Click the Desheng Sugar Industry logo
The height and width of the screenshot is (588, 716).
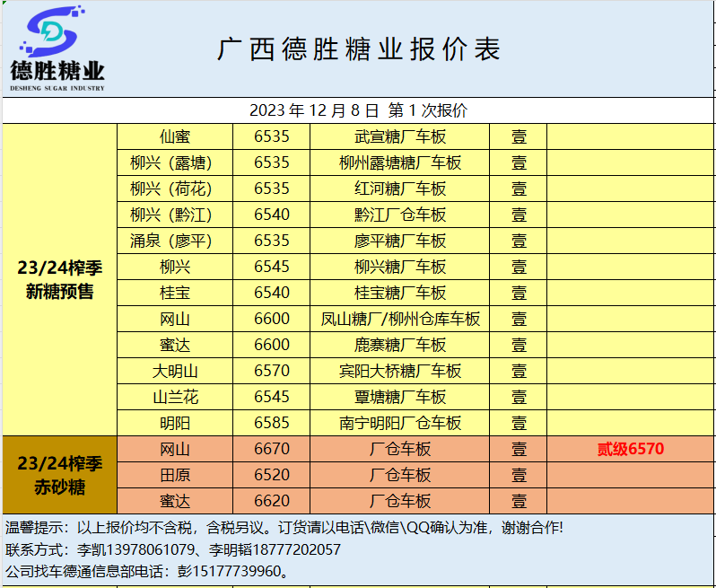57,49
